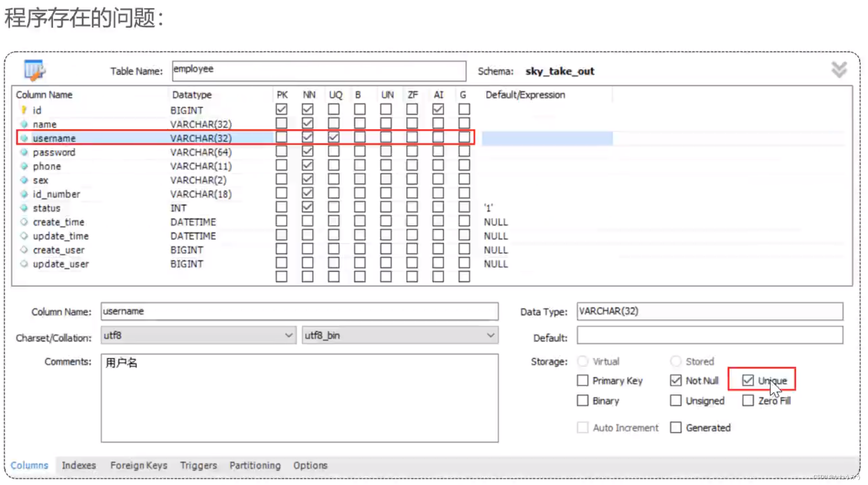Open the Partitioning tab
This screenshot has width=868, height=485.
pyautogui.click(x=255, y=465)
